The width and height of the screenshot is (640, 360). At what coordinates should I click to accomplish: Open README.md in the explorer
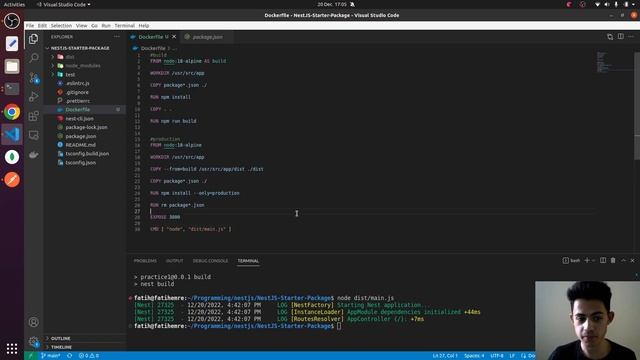coord(80,145)
